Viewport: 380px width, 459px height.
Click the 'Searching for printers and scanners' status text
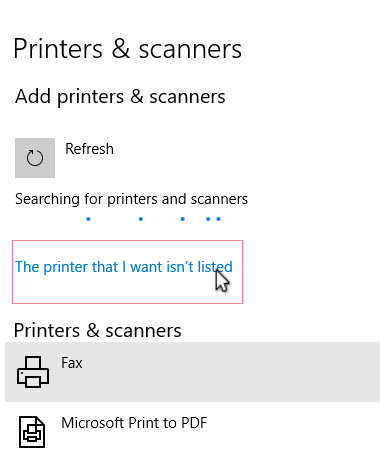click(x=131, y=199)
